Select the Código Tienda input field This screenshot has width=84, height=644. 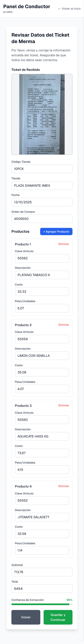(42, 169)
